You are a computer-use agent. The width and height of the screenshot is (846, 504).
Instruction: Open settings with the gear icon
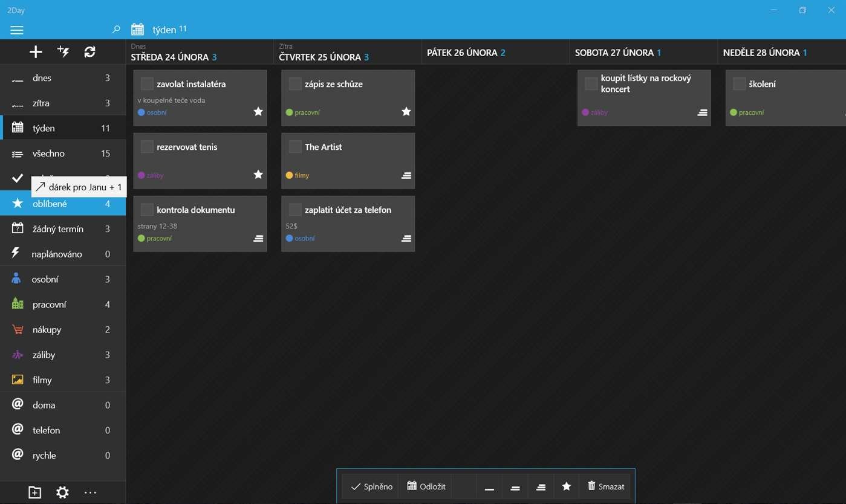[62, 493]
